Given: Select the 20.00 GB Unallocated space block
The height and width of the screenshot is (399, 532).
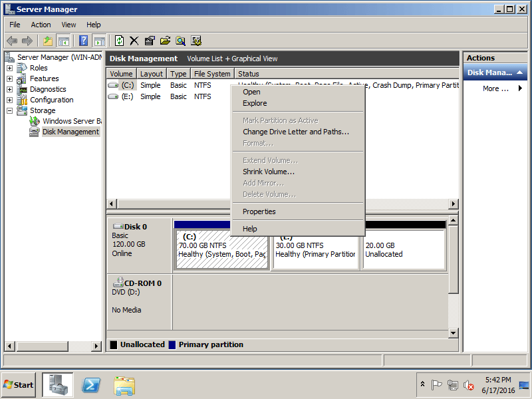Looking at the screenshot, I should click(x=404, y=250).
